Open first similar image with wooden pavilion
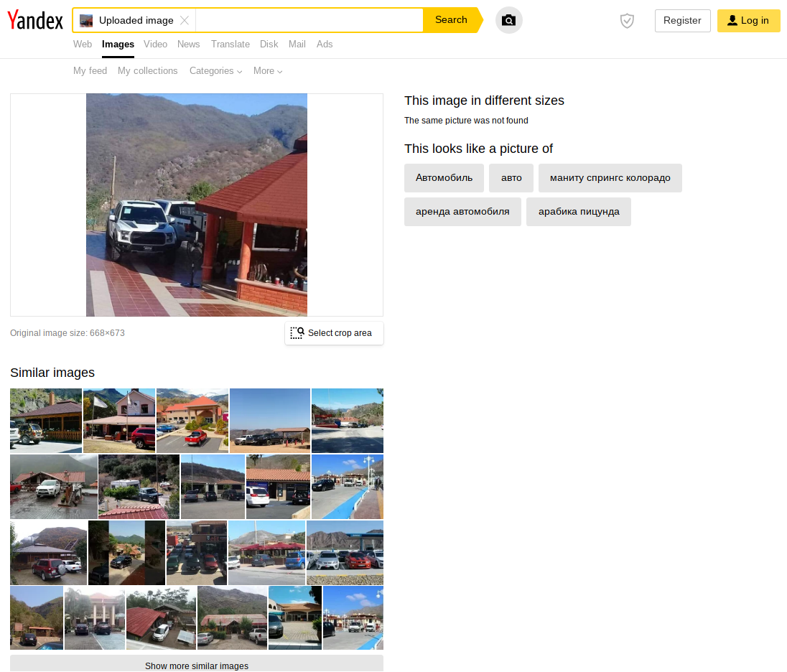The height and width of the screenshot is (672, 787). [x=46, y=421]
